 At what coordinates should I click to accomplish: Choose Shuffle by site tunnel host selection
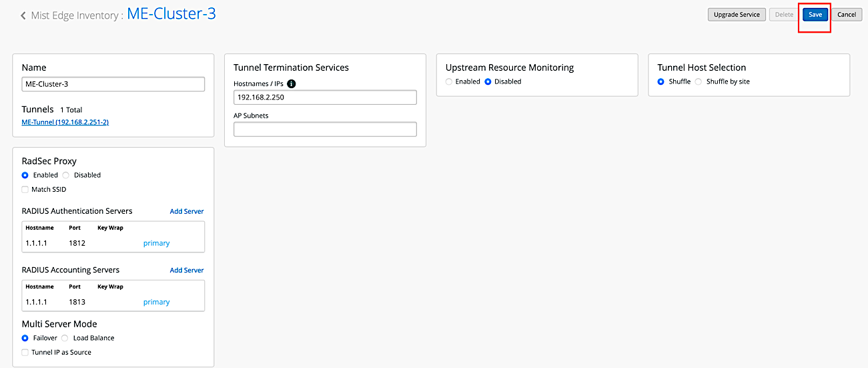699,81
